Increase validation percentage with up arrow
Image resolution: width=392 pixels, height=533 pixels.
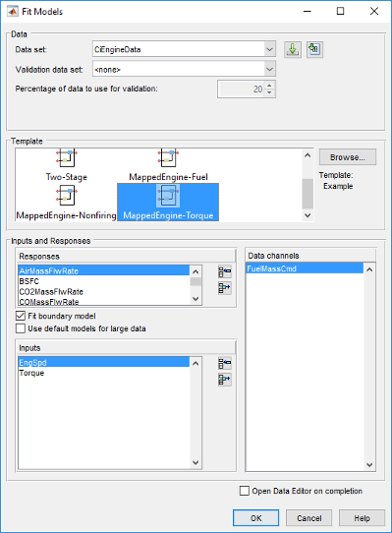(x=269, y=86)
